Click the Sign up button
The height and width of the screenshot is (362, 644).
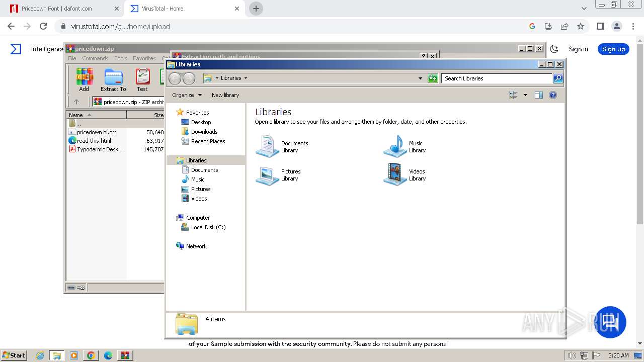[613, 49]
